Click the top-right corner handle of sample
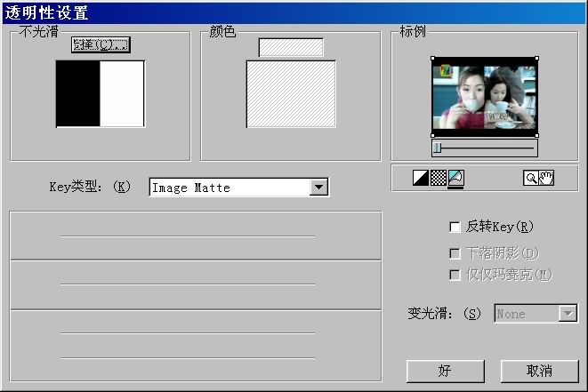This screenshot has height=392, width=588. tap(536, 59)
